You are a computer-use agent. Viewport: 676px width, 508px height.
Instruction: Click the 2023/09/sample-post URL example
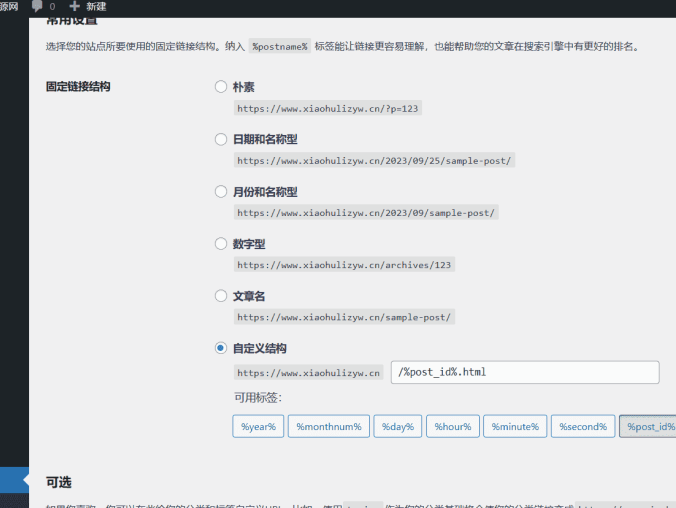tap(366, 213)
